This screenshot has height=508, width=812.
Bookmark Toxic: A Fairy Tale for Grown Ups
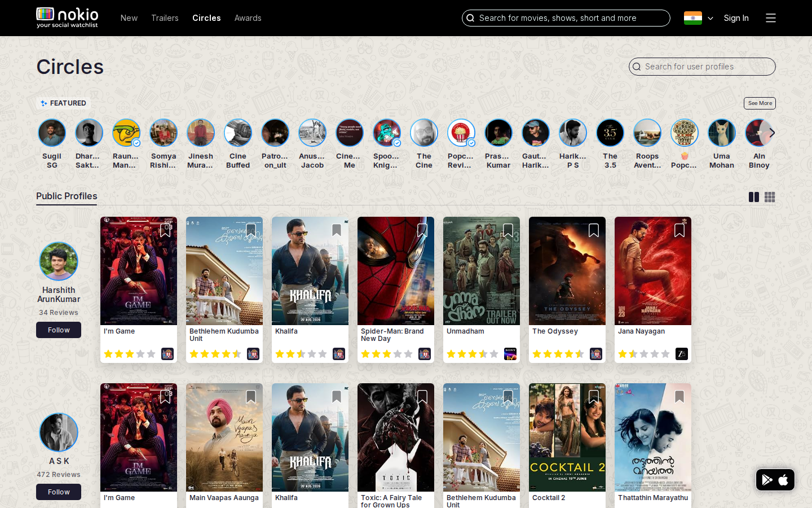[422, 397]
